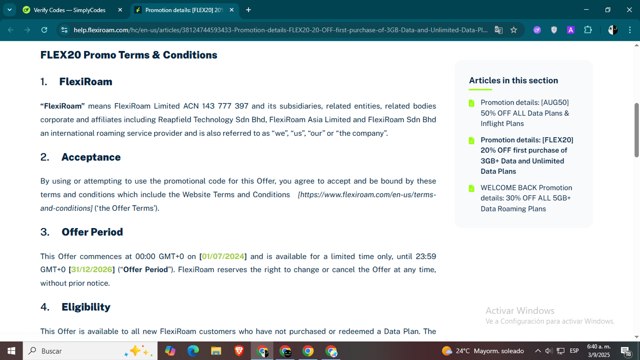Show hidden system tray icons chevron

coord(538,351)
